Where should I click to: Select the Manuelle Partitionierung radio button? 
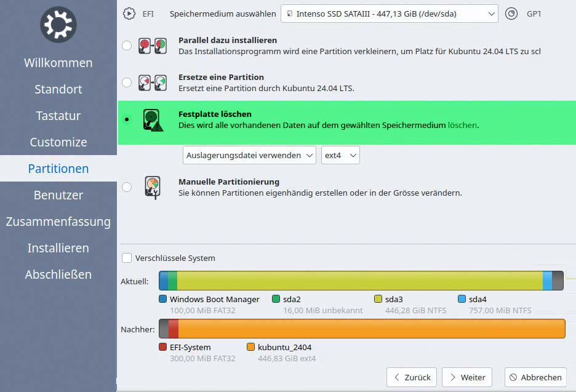tap(127, 188)
